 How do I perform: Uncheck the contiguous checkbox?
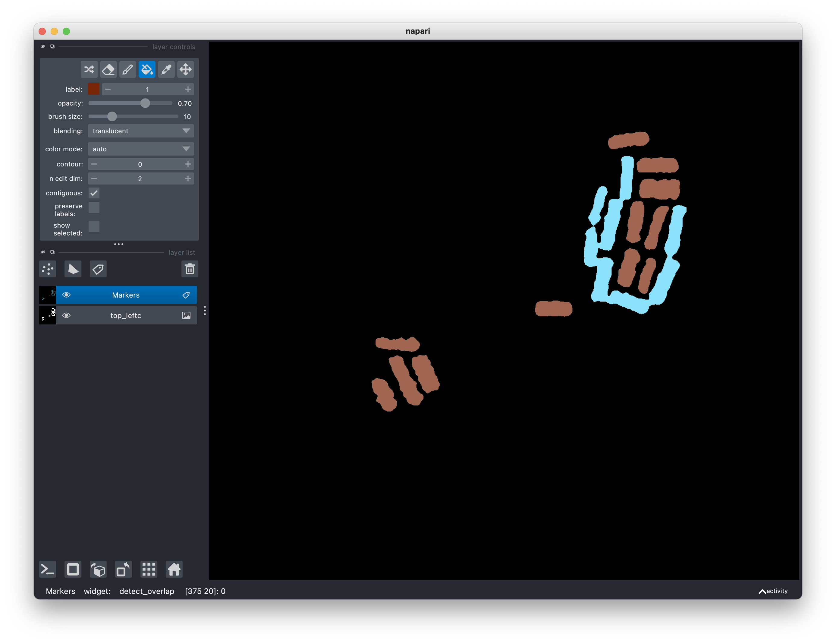94,193
